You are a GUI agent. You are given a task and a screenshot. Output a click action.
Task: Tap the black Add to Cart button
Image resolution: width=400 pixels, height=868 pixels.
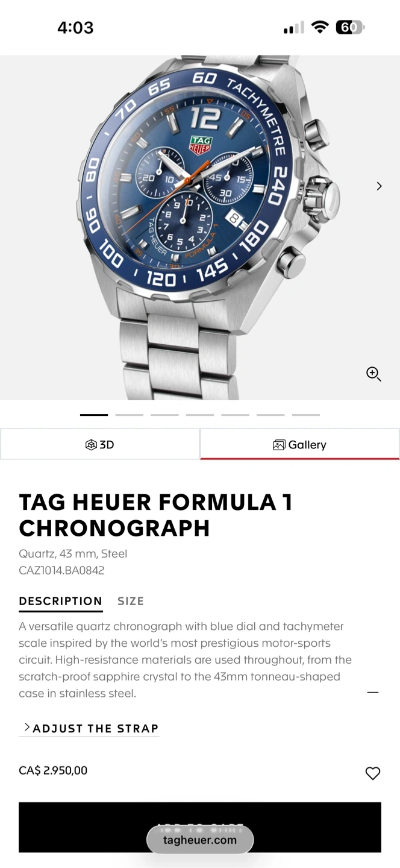coord(200,827)
